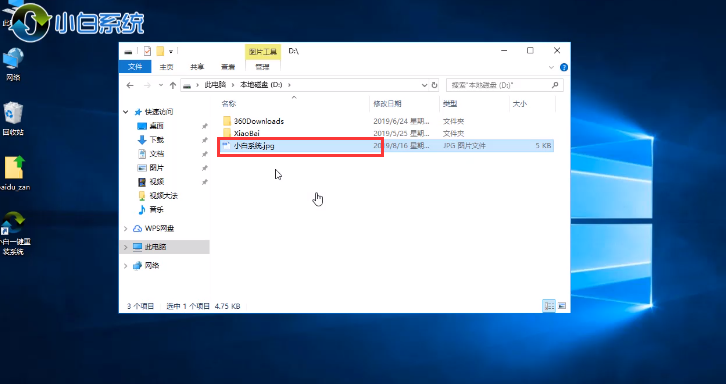Image resolution: width=726 pixels, height=384 pixels.
Task: Click the 5 KB size cell
Action: tap(544, 146)
